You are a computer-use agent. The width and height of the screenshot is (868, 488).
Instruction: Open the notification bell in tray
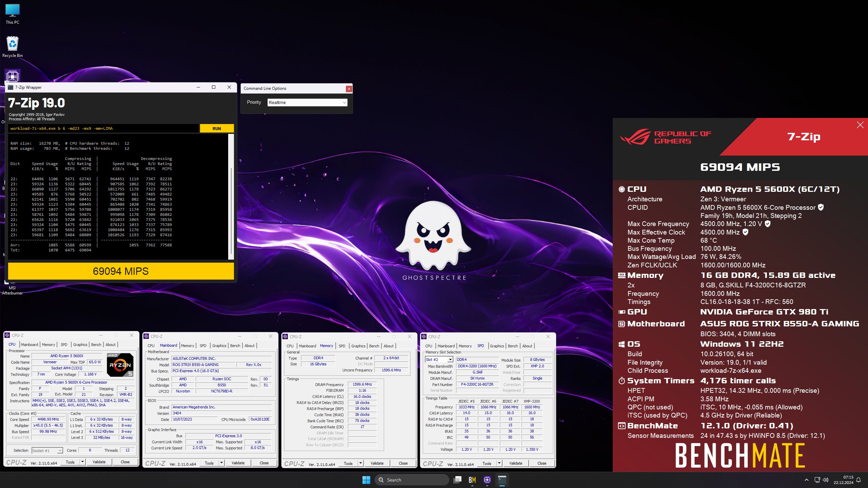click(x=859, y=480)
